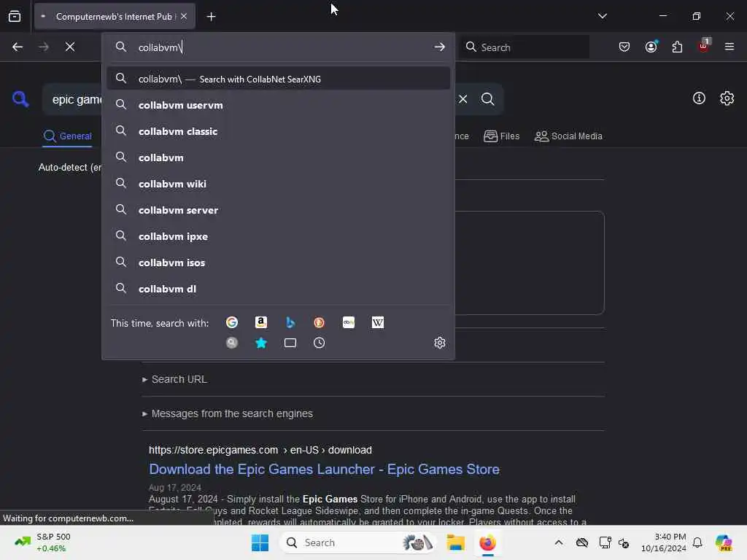The width and height of the screenshot is (747, 560).
Task: Select 'Search with CollabNet SearXNG' suggestion
Action: click(x=279, y=79)
